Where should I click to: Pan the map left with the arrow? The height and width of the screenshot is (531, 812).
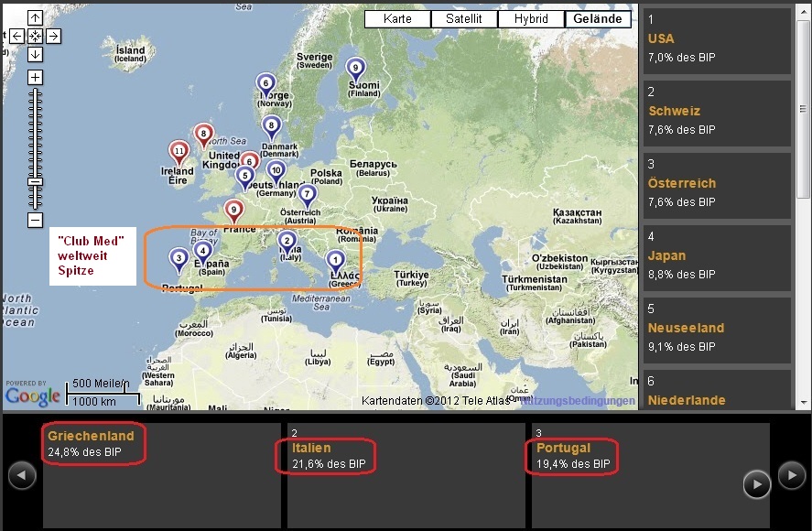(17, 37)
